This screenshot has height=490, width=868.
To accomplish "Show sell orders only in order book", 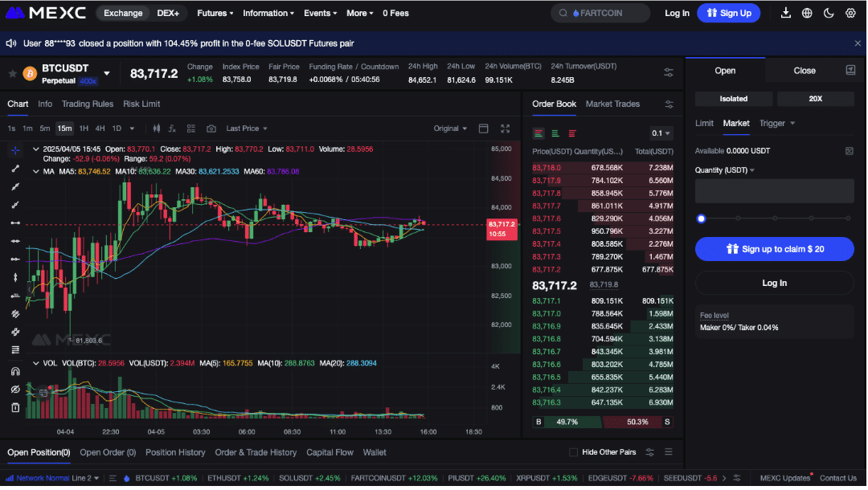I will click(x=572, y=134).
